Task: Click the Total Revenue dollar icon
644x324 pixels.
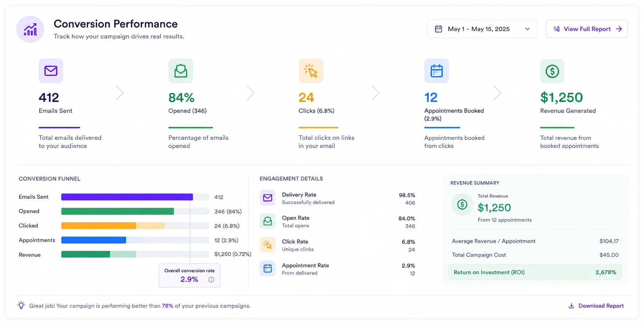Action: (x=462, y=205)
